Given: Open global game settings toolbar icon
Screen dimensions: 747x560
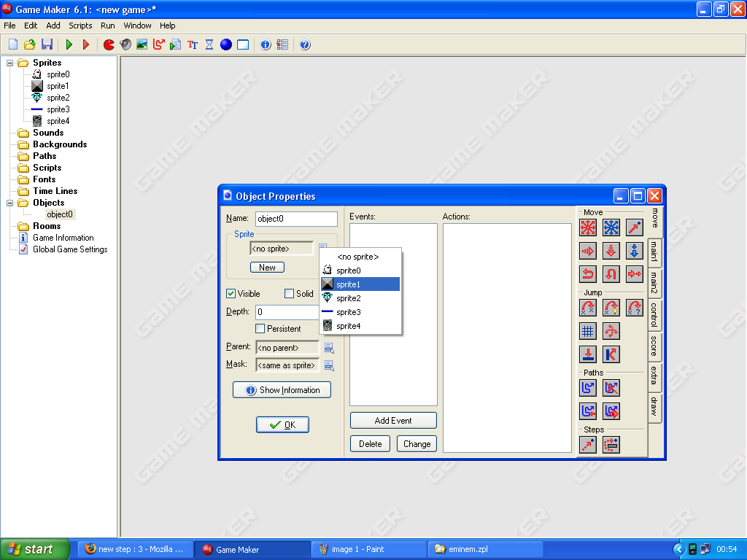Looking at the screenshot, I should (282, 44).
